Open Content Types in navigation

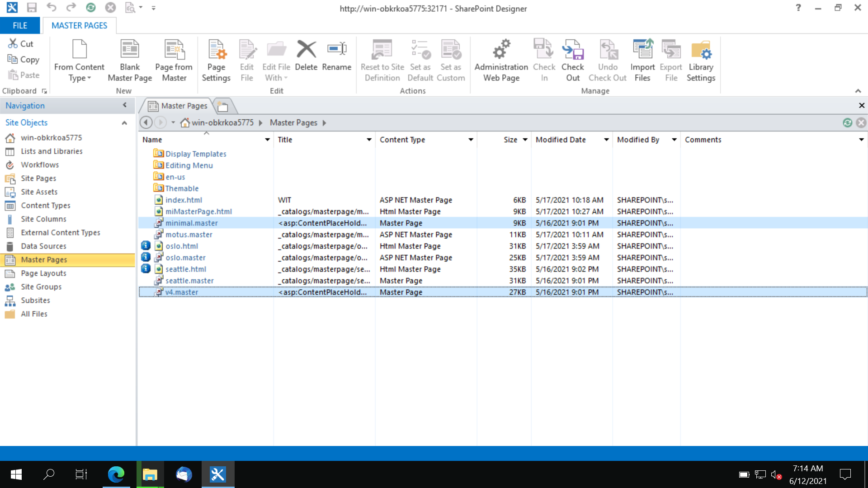tap(46, 205)
